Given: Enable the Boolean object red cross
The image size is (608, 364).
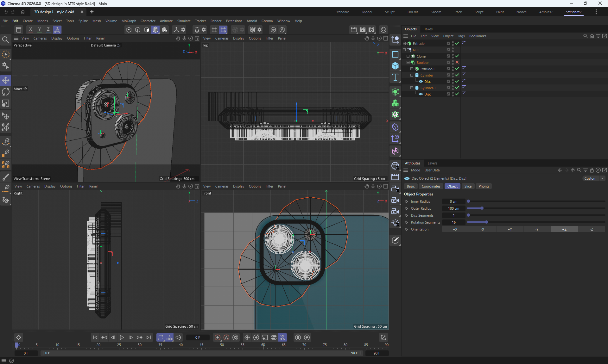Looking at the screenshot, I should [457, 62].
